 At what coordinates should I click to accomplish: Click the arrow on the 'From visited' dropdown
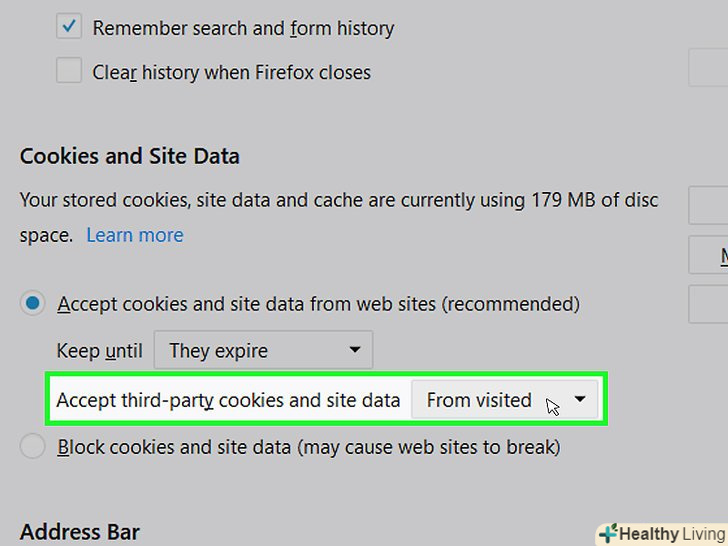point(580,399)
